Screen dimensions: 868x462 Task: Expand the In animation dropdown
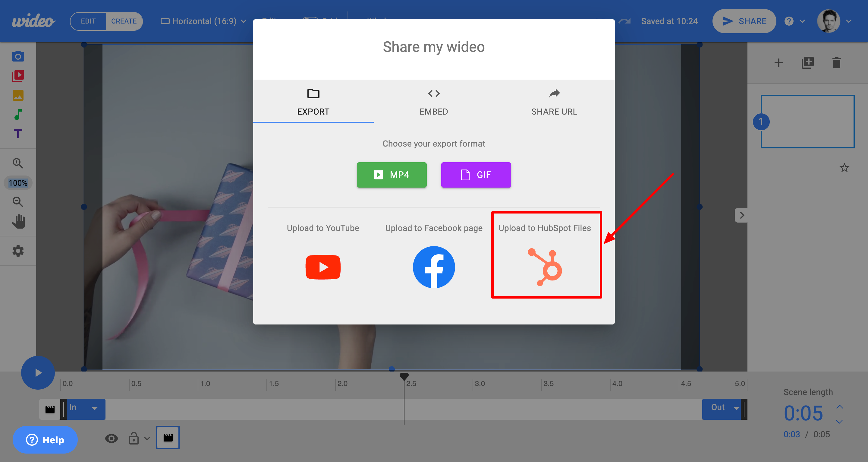tap(94, 408)
